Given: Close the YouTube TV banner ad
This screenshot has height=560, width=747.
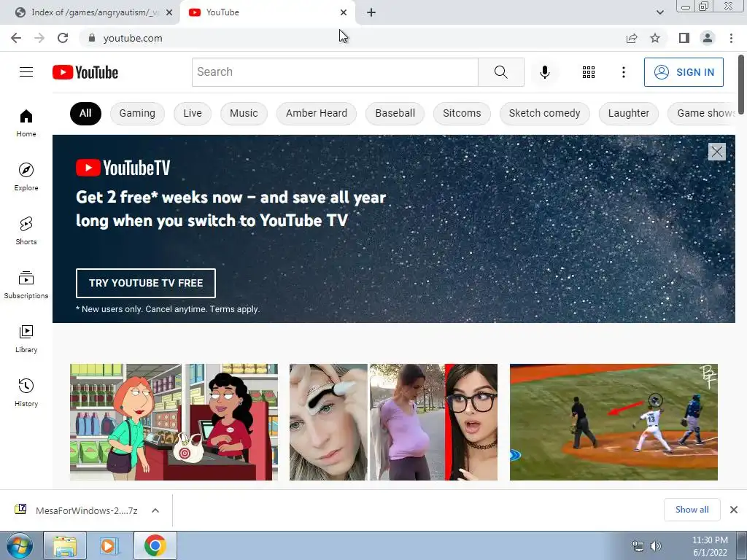Looking at the screenshot, I should [716, 152].
